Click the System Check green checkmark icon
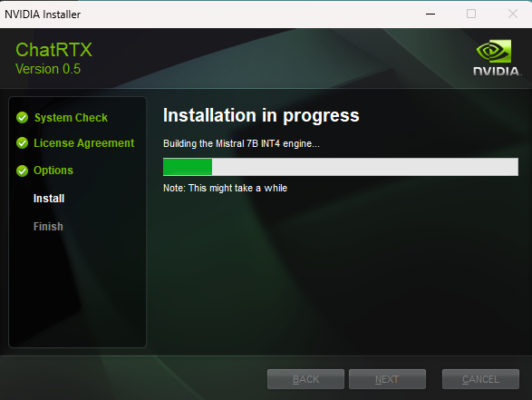Screen dimensions: 532x400 pyautogui.click(x=23, y=118)
